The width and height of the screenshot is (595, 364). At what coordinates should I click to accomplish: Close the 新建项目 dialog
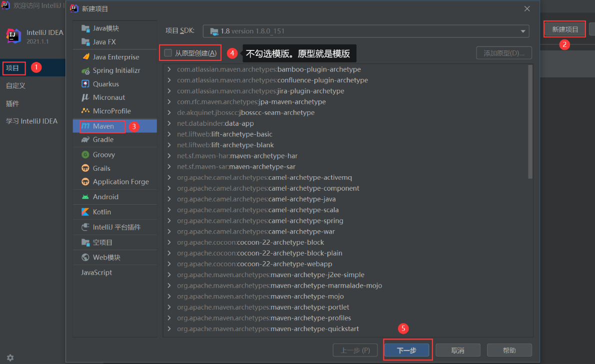527,8
